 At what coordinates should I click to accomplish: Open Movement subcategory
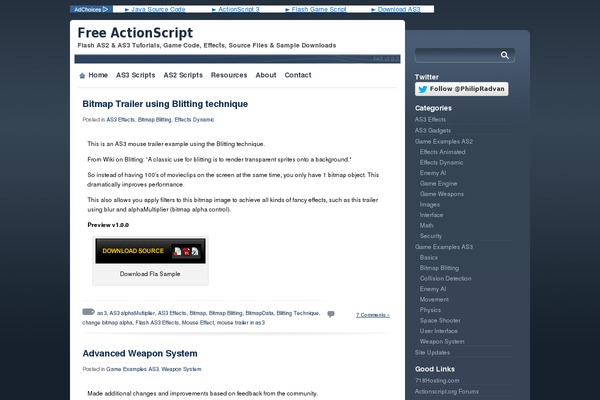(x=434, y=300)
